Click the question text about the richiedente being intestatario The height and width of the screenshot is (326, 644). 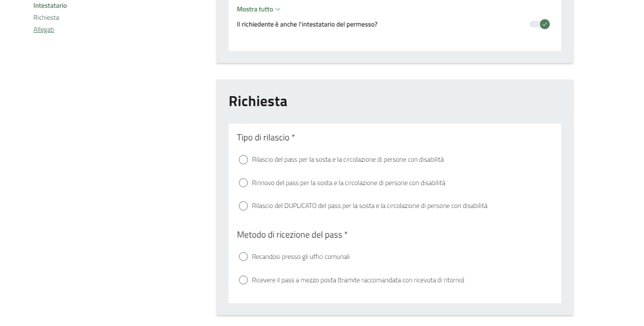(307, 24)
